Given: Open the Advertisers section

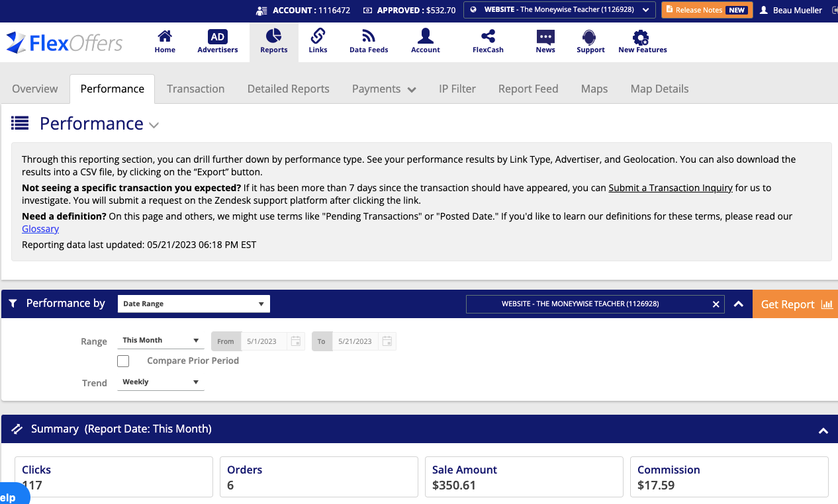Looking at the screenshot, I should point(217,42).
